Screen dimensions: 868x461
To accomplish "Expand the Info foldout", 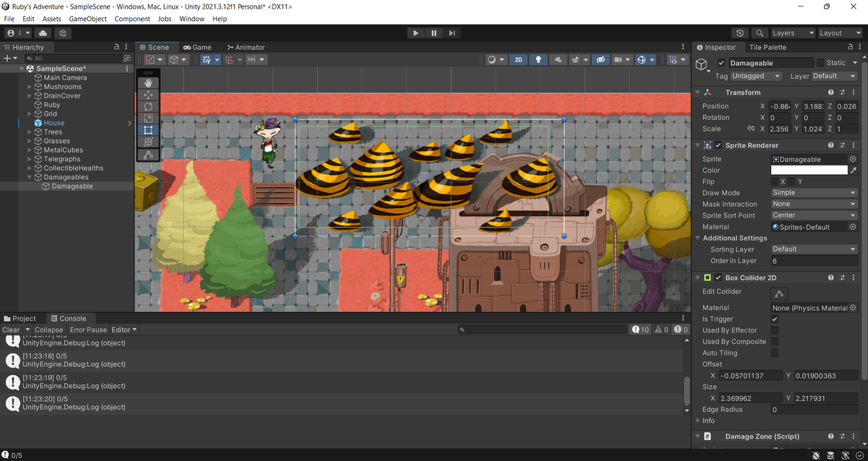I will tap(698, 421).
